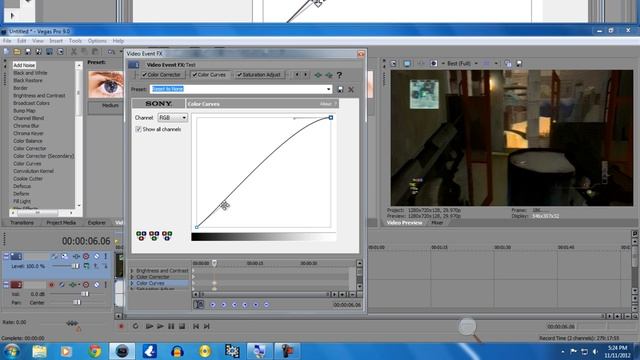Click the Remove Selected Plug-In icon

pyautogui.click(x=329, y=75)
